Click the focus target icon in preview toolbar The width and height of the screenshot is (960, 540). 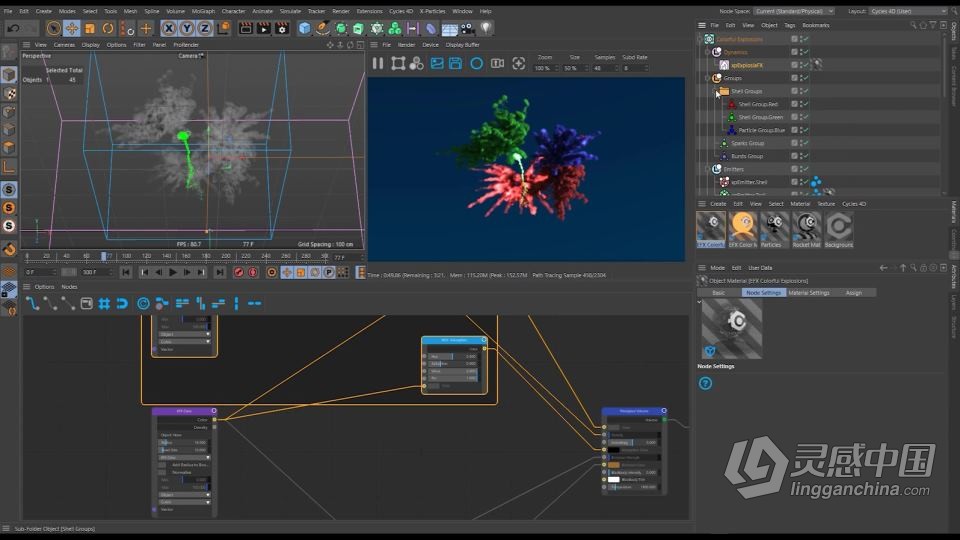tap(519, 64)
